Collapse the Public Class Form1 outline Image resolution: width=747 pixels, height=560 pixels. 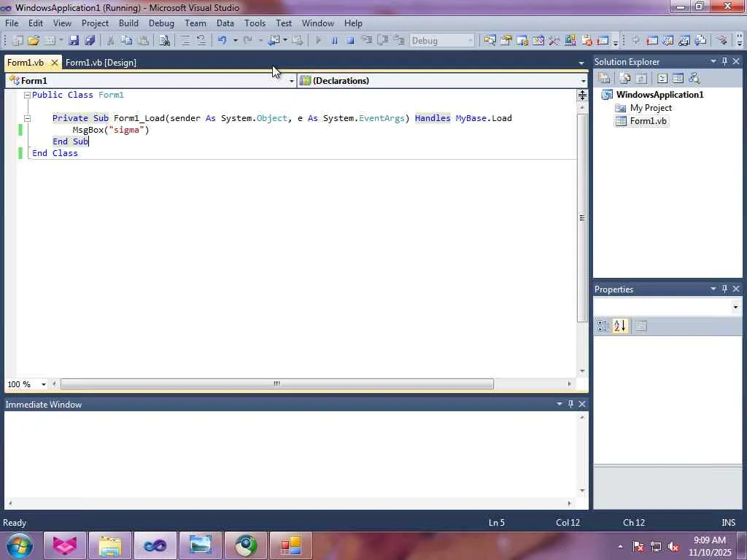coord(27,95)
